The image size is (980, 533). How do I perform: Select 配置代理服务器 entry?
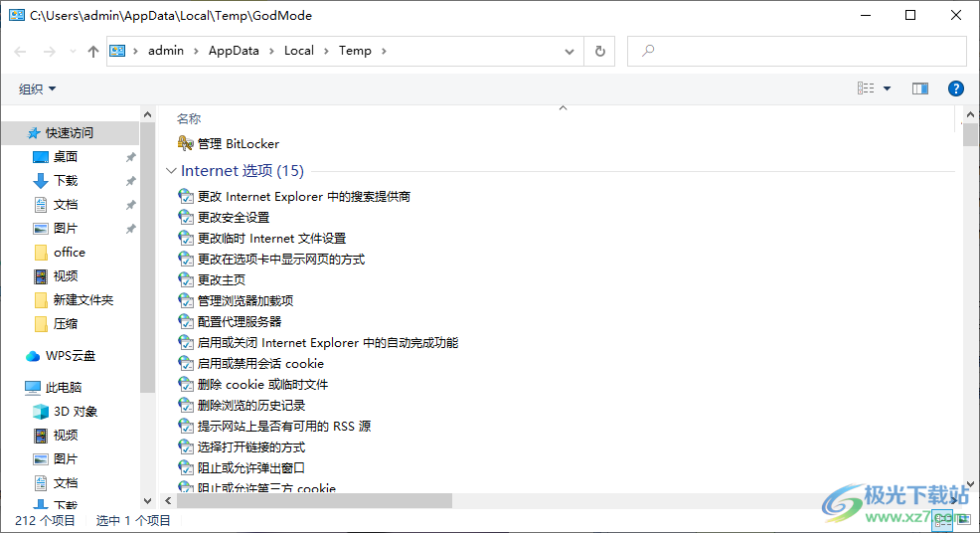[230, 321]
